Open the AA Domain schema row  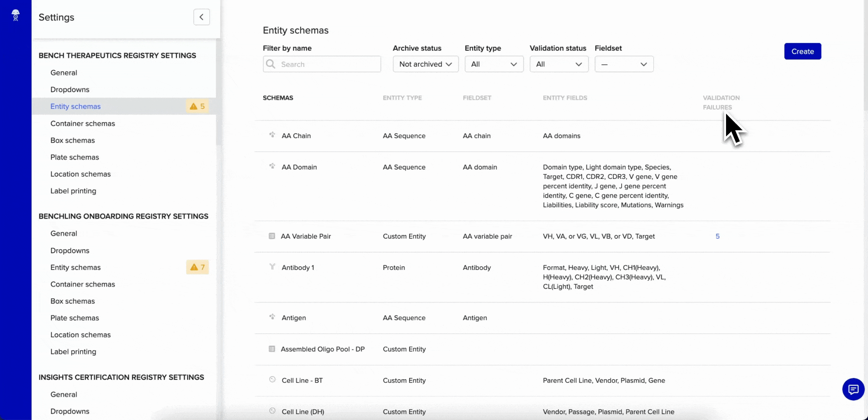pos(542,186)
